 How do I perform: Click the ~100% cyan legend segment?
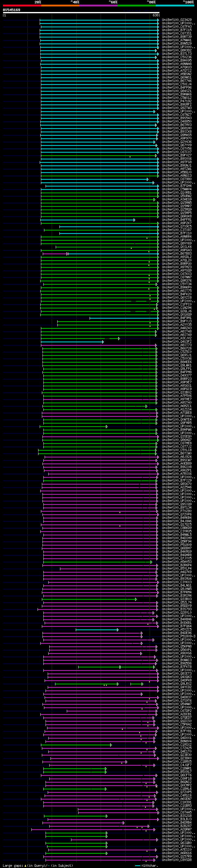point(175,6)
